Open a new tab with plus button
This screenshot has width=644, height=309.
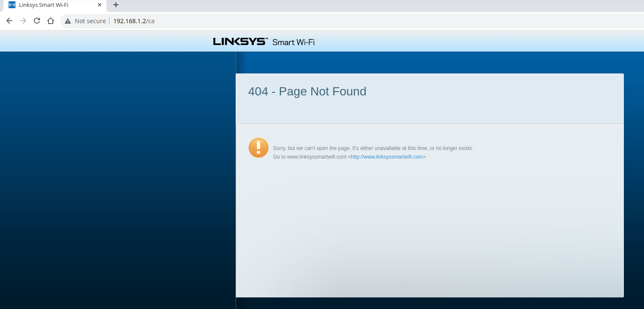pos(115,5)
